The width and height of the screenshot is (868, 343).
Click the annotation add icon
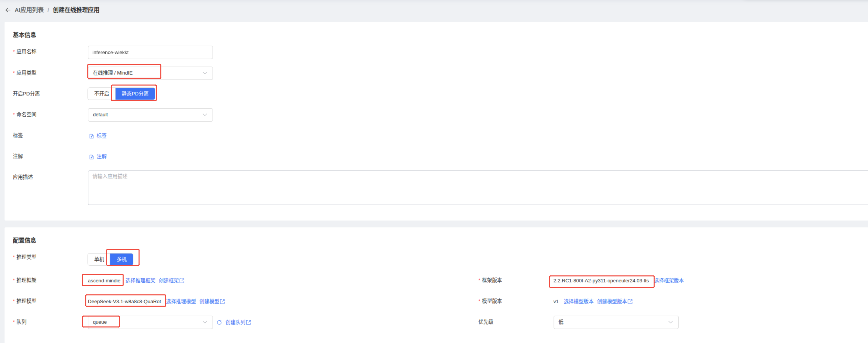click(x=91, y=157)
